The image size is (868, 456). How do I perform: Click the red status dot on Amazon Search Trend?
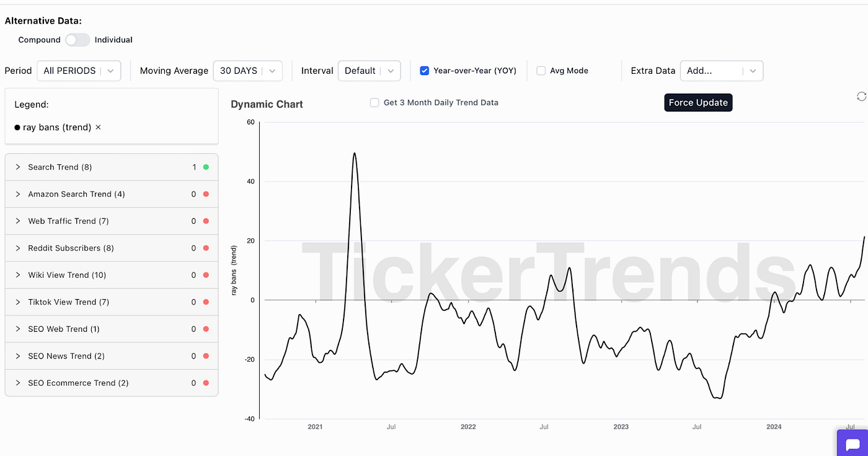(206, 194)
